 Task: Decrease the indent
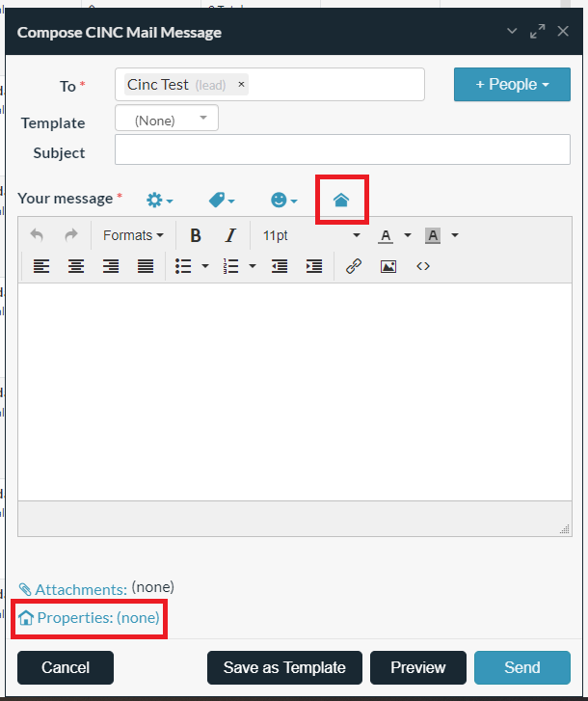[280, 266]
